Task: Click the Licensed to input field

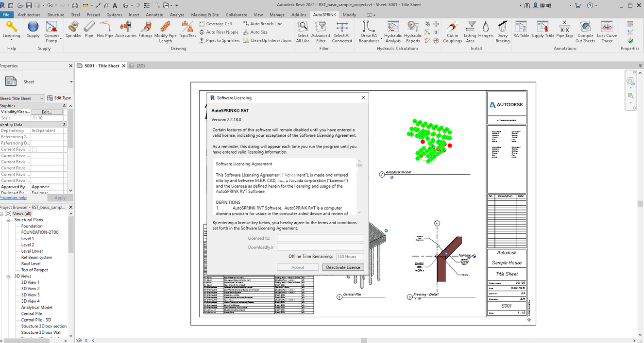Action: click(x=320, y=238)
